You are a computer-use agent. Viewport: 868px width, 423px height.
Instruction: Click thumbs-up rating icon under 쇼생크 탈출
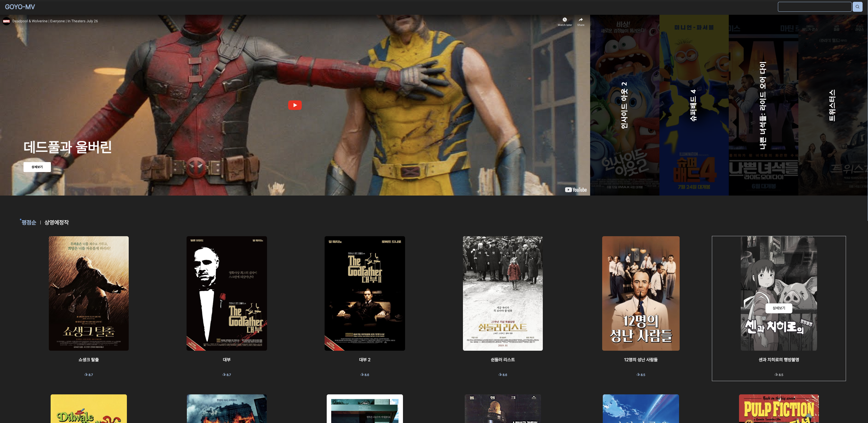point(86,374)
